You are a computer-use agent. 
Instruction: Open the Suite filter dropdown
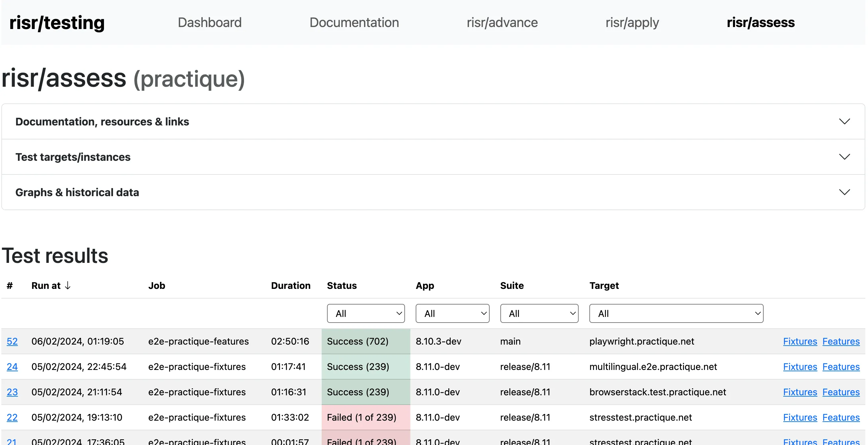(539, 314)
